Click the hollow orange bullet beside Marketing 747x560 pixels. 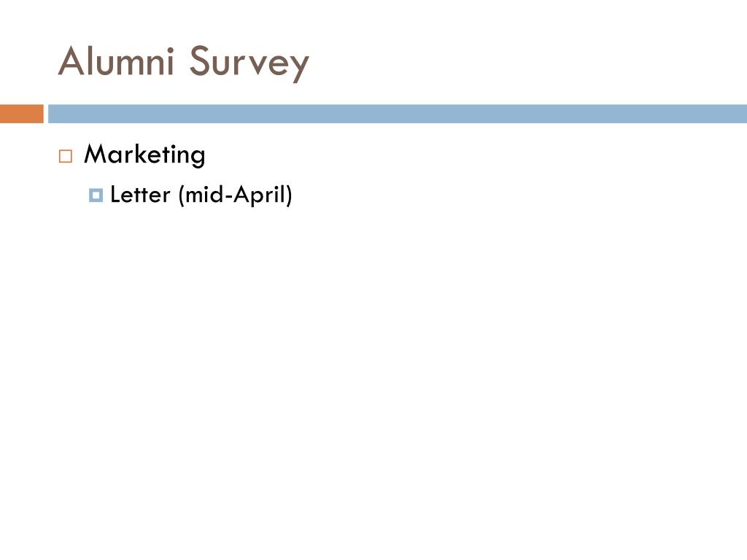click(65, 156)
